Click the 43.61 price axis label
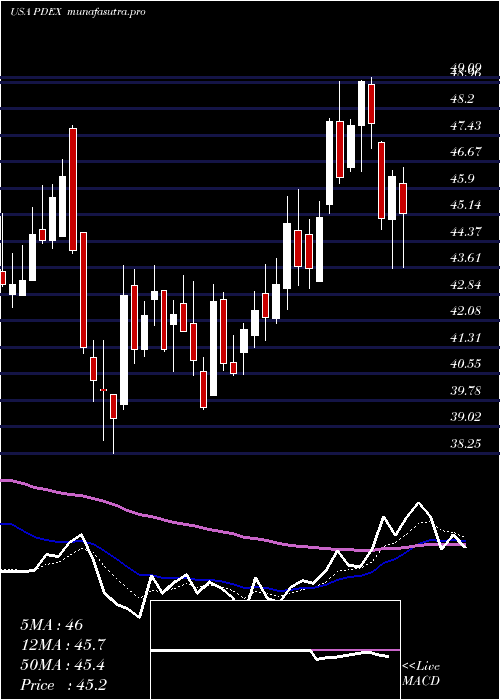 [x=466, y=258]
